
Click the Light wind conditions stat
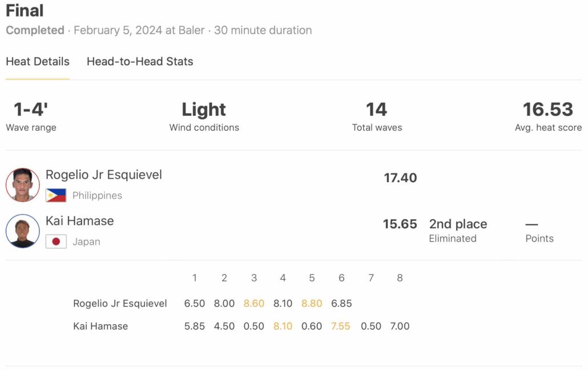point(204,110)
